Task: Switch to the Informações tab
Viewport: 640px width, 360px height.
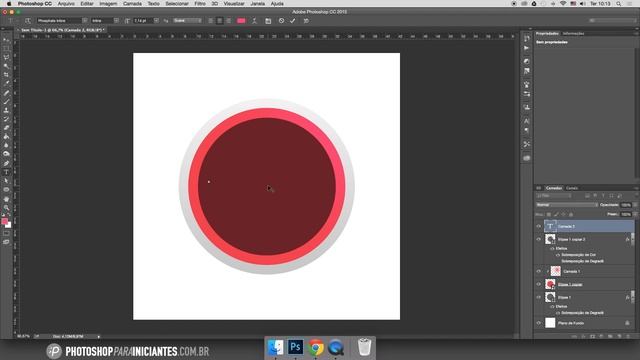Action: [x=573, y=33]
